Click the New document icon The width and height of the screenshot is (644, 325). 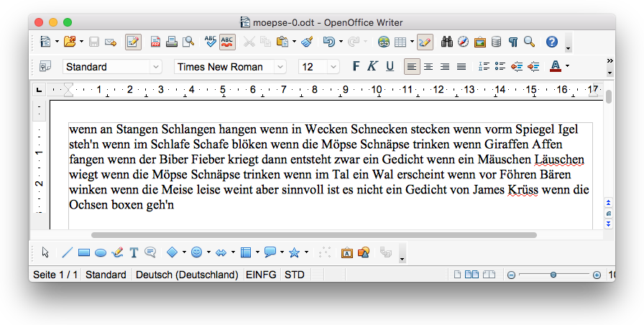coord(45,42)
